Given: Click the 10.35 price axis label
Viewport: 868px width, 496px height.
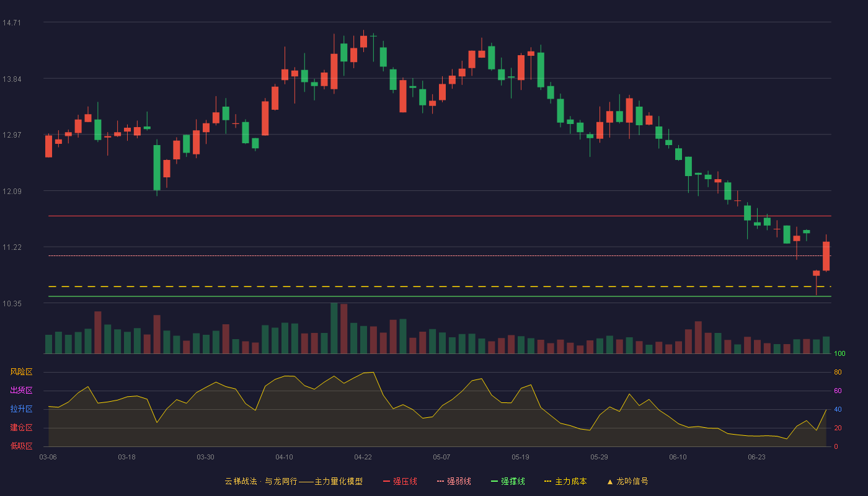Looking at the screenshot, I should pyautogui.click(x=11, y=303).
